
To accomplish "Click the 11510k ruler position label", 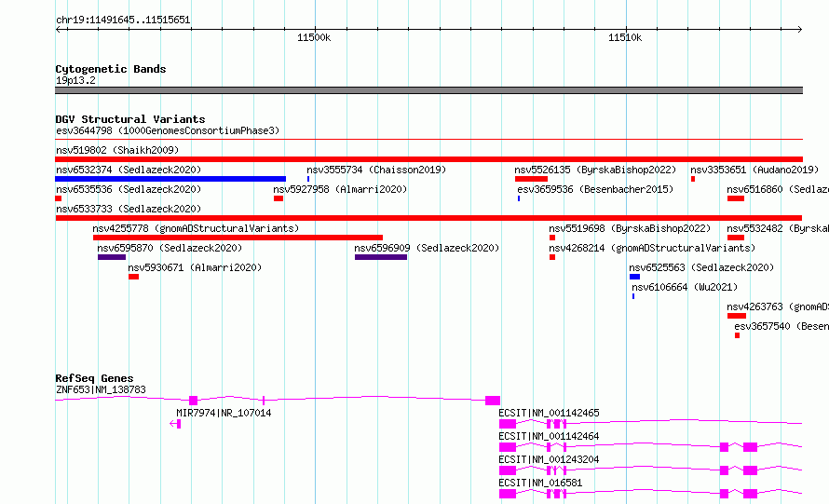I will (625, 37).
